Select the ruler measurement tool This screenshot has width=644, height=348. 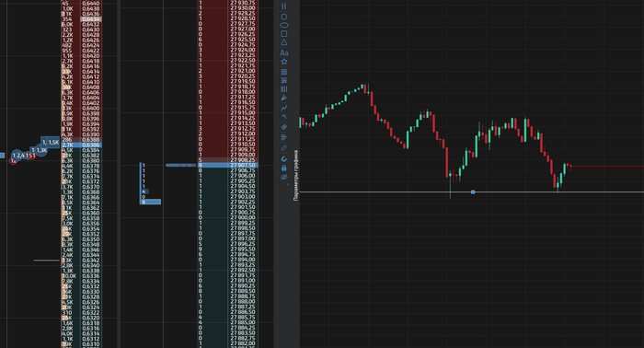[x=283, y=148]
